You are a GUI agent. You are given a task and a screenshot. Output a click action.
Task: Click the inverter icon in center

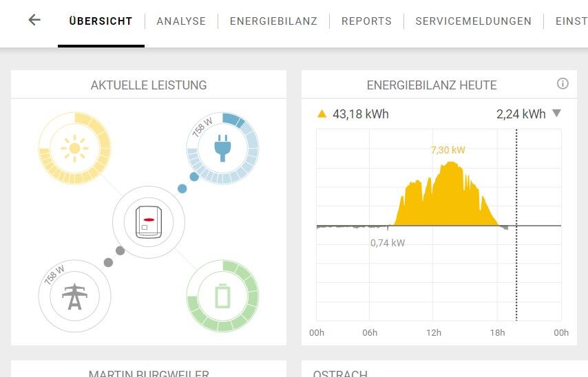[x=148, y=223]
